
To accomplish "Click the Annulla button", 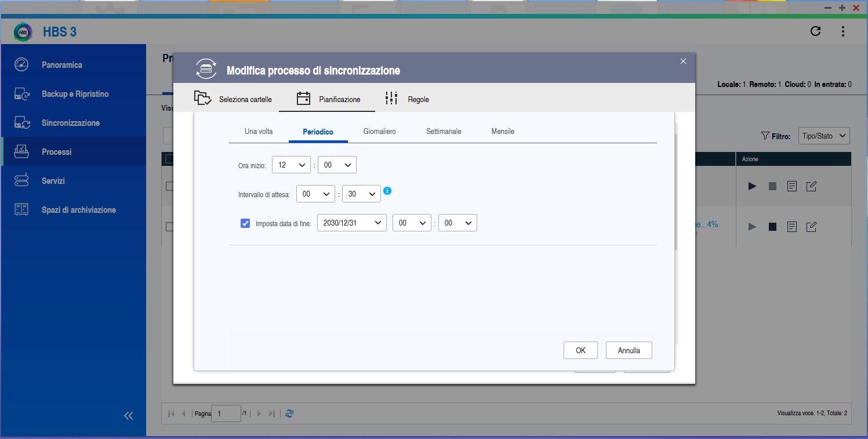I will tap(629, 350).
